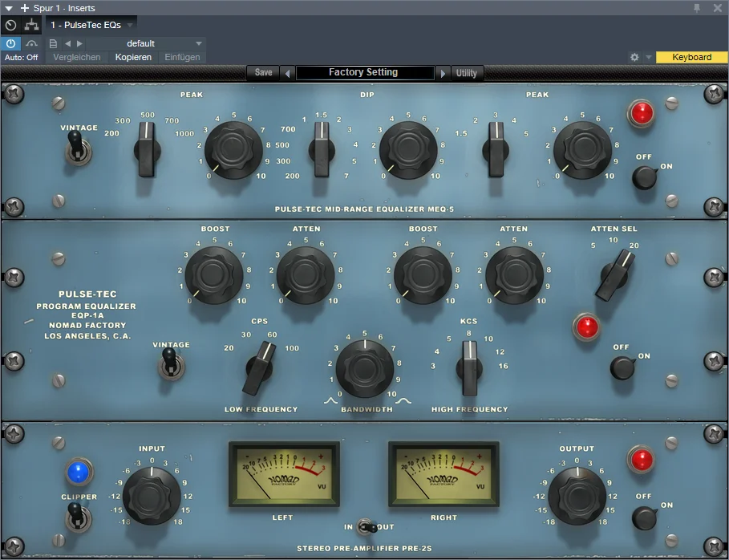Open the channel routing icon
Screen dimensions: 729x560
pyautogui.click(x=31, y=25)
